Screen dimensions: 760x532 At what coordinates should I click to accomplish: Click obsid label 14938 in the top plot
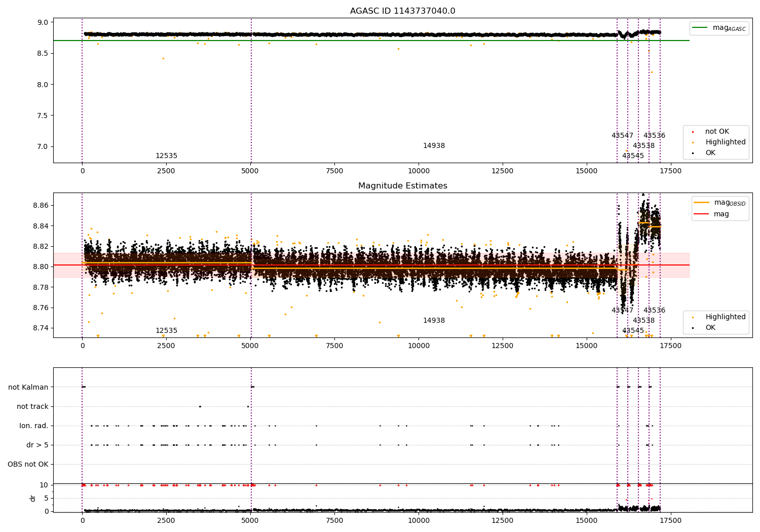click(x=434, y=146)
